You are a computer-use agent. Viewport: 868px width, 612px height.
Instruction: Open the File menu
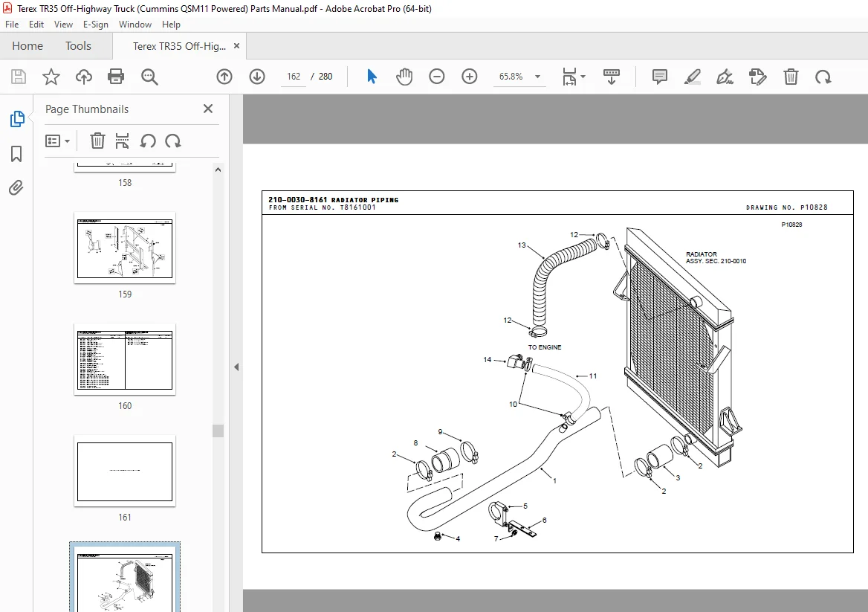click(x=12, y=25)
